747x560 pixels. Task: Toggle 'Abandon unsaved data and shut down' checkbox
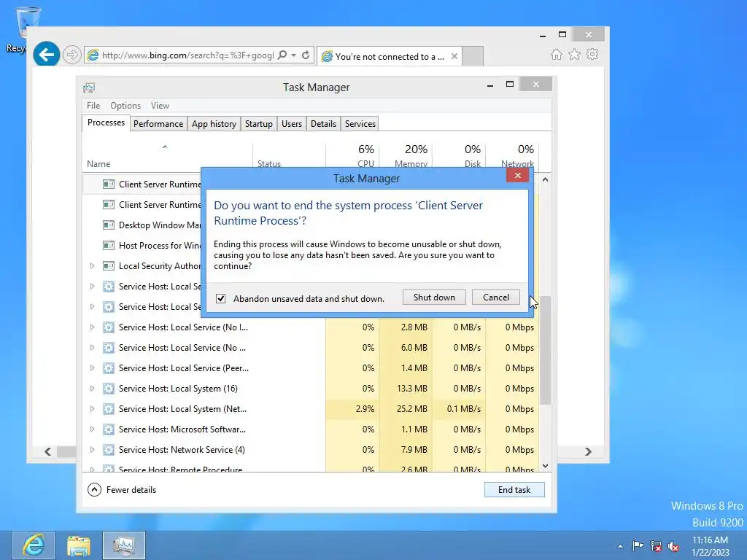click(x=220, y=298)
